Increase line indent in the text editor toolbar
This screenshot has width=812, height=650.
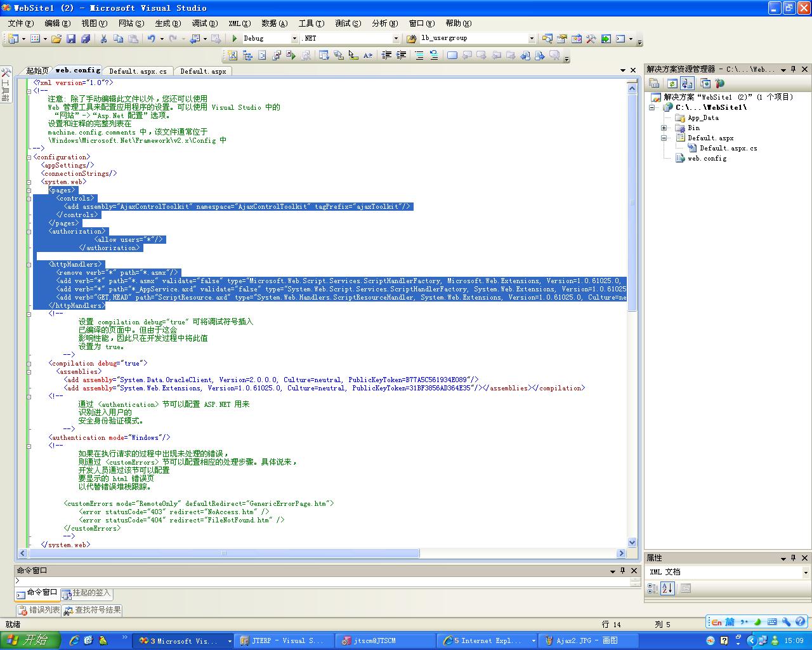point(401,56)
